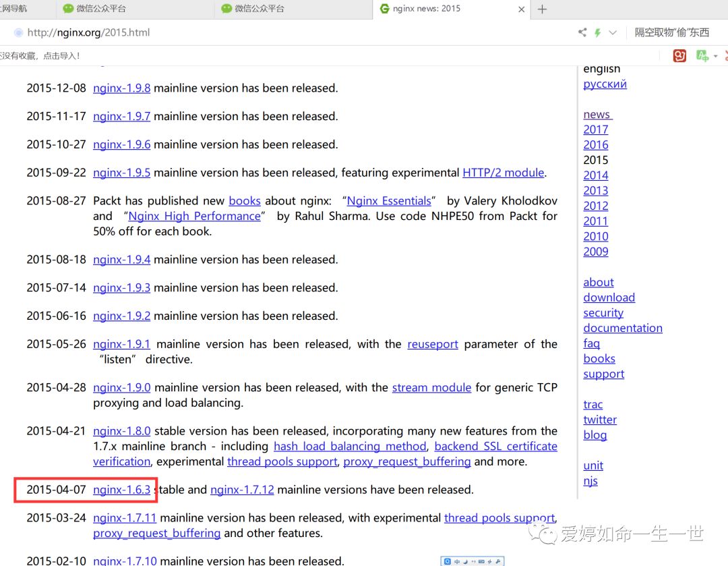The height and width of the screenshot is (566, 728).
Task: Open the nginx-1.8.0 link
Action: coord(121,431)
